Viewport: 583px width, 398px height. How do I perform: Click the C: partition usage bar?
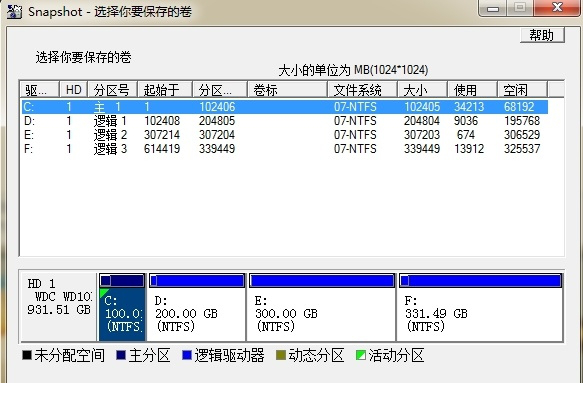click(x=122, y=280)
